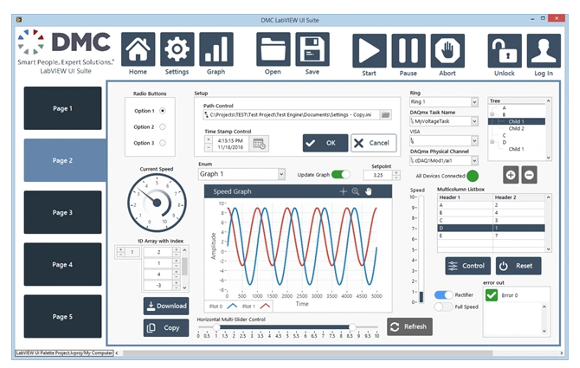
Task: Confirm with the OK button
Action: pyautogui.click(x=326, y=143)
